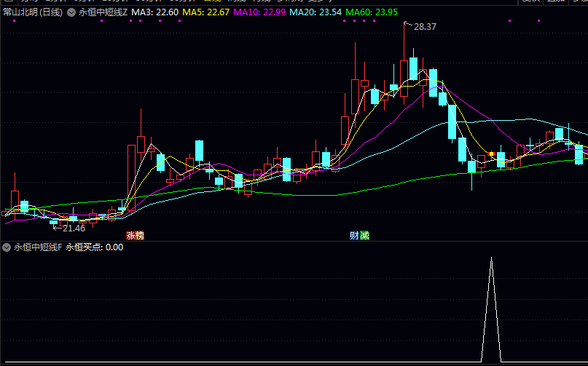Select the 永恒中短线Z indicator name
Viewport: 588px width, 366px height.
click(x=103, y=12)
